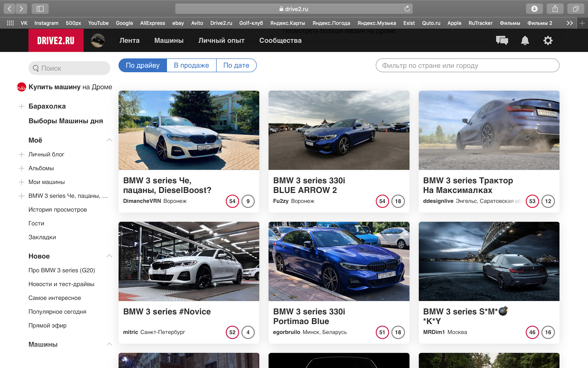Open the Safari share icon
Image resolution: width=588 pixels, height=368 pixels.
(555, 9)
